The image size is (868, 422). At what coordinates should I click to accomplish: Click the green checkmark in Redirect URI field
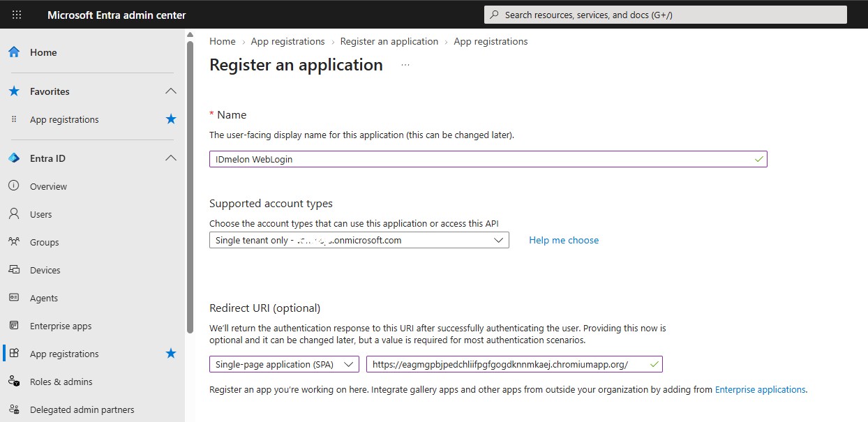point(654,364)
